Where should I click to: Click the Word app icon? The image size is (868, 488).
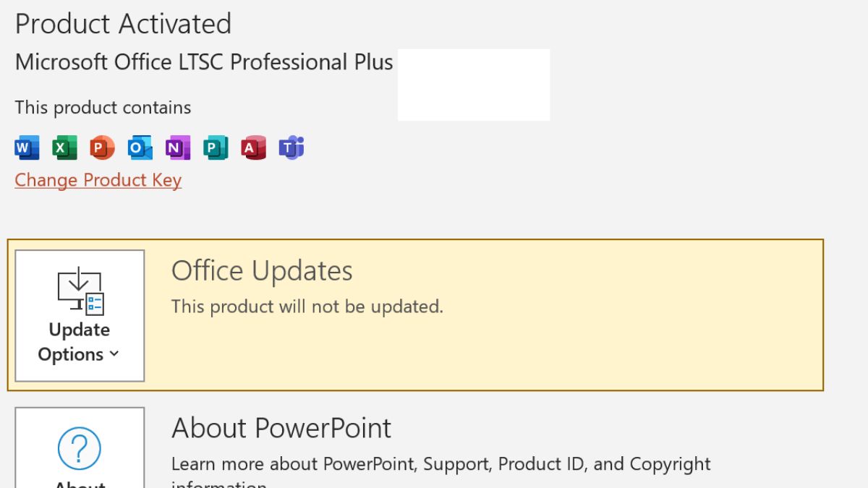27,148
